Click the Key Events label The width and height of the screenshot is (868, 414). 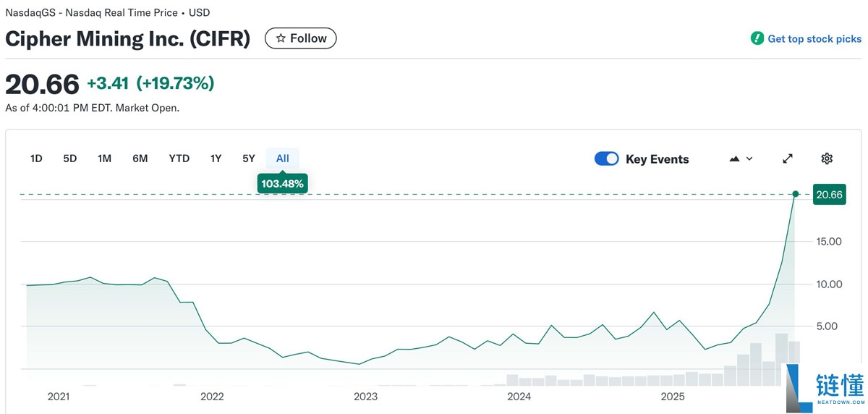(x=658, y=159)
